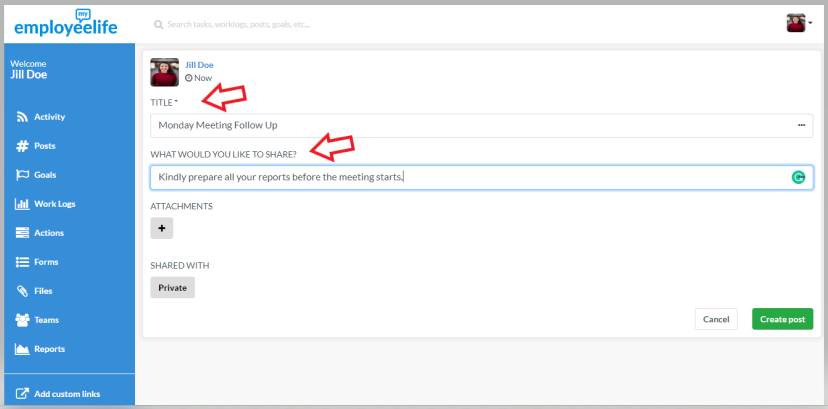
Task: Click Jill Doe post author photo
Action: pos(165,72)
